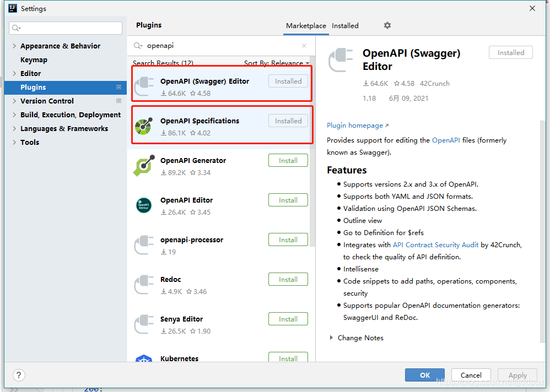Click the Search Results (12) label
550x392 pixels.
click(163, 63)
